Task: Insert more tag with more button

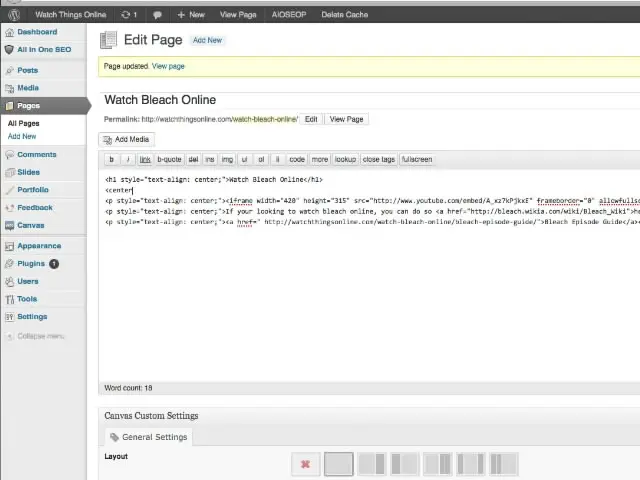Action: click(320, 160)
